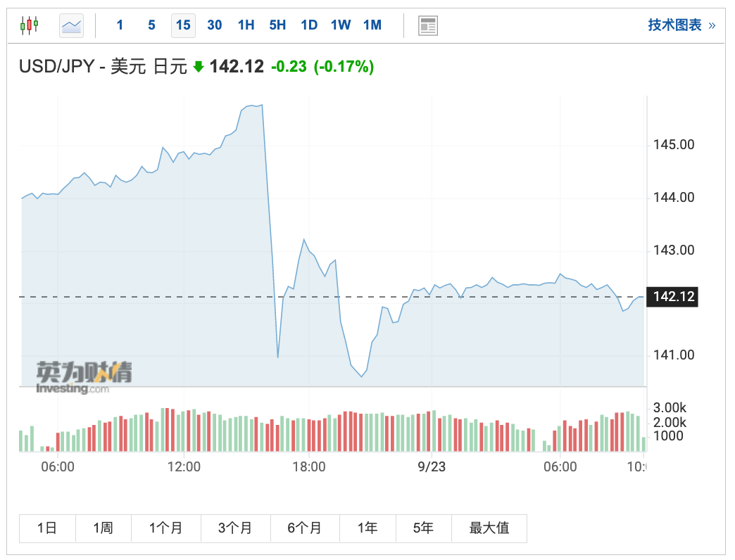Select the area chart type icon
This screenshot has height=560, width=735.
click(71, 25)
